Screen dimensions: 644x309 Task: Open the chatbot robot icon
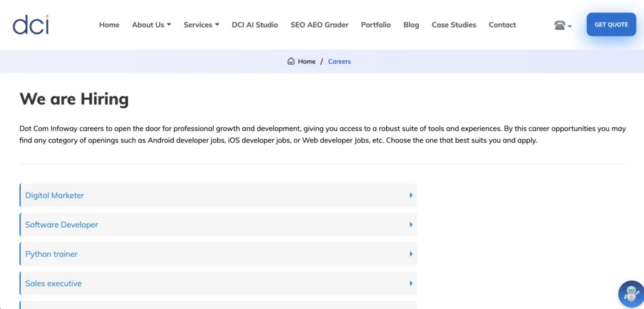click(x=631, y=294)
